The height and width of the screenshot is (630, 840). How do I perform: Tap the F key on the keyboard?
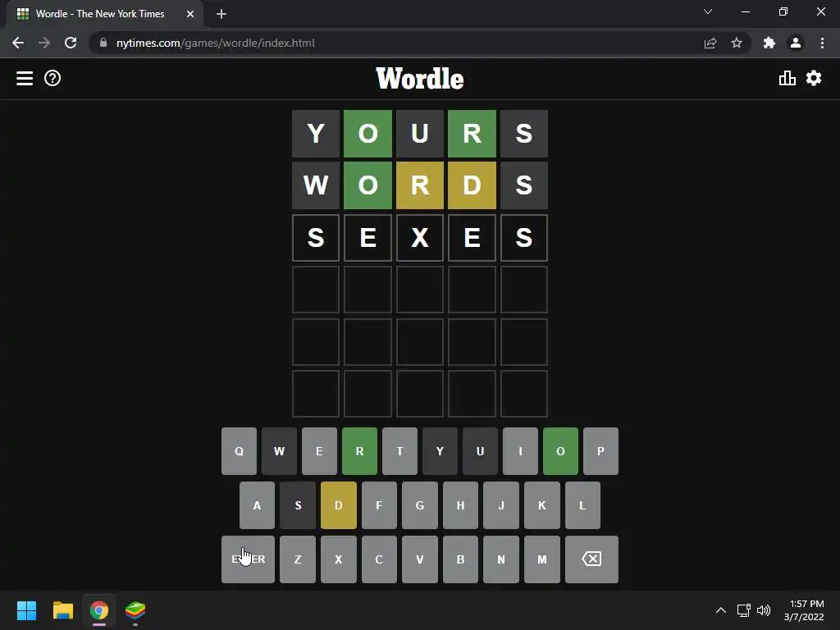click(379, 505)
